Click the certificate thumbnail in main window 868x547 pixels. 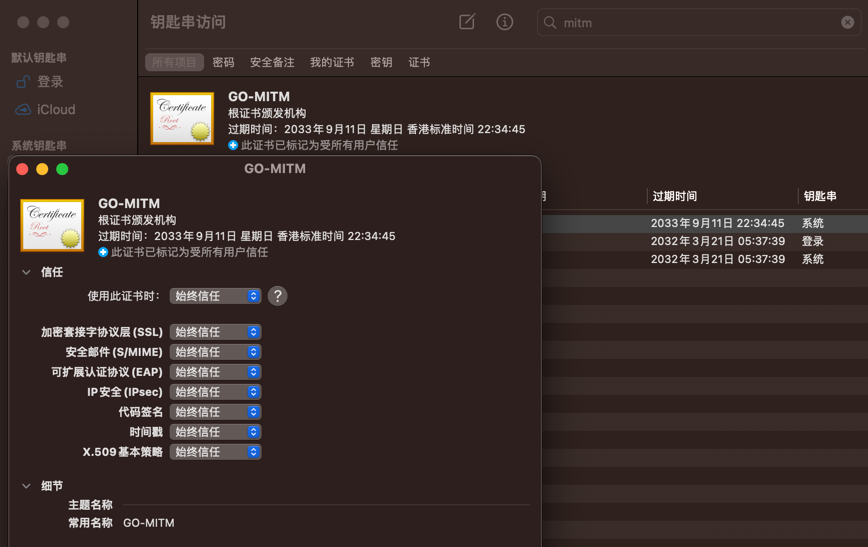pyautogui.click(x=182, y=118)
